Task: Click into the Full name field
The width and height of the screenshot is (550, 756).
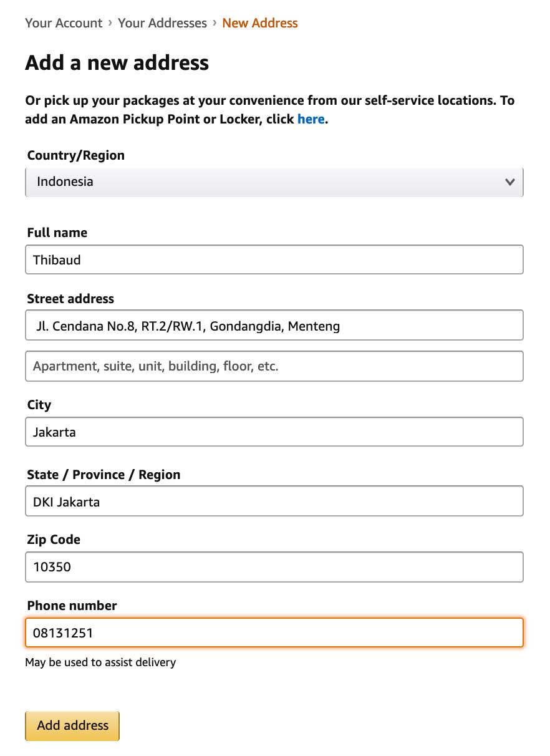Action: pos(274,259)
